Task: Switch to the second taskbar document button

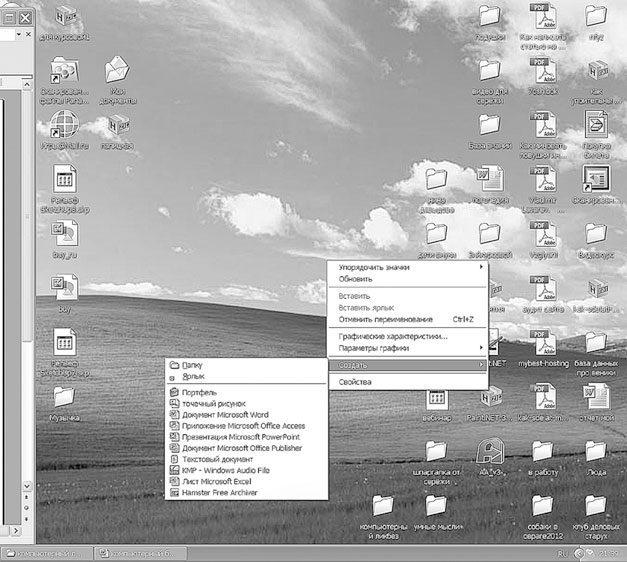Action: click(x=141, y=554)
